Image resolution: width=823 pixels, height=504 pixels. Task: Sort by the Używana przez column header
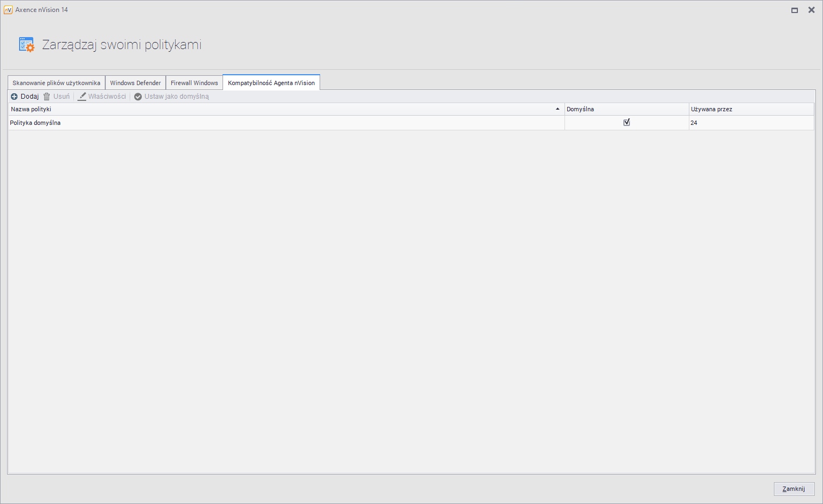pyautogui.click(x=750, y=109)
